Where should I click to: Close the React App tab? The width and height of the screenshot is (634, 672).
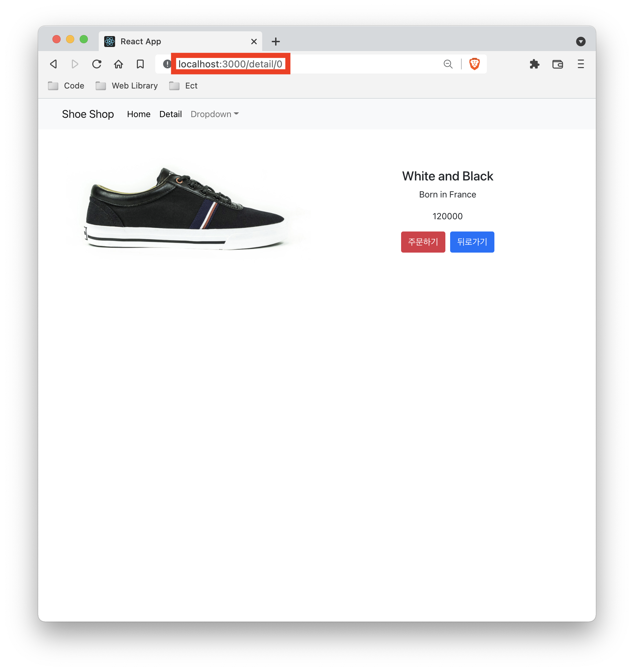[x=254, y=42]
